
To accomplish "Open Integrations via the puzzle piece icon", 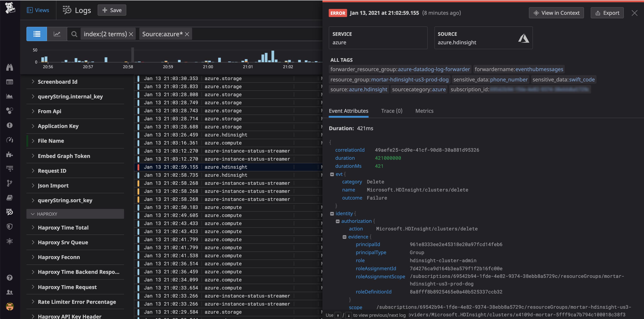I will coord(9,154).
